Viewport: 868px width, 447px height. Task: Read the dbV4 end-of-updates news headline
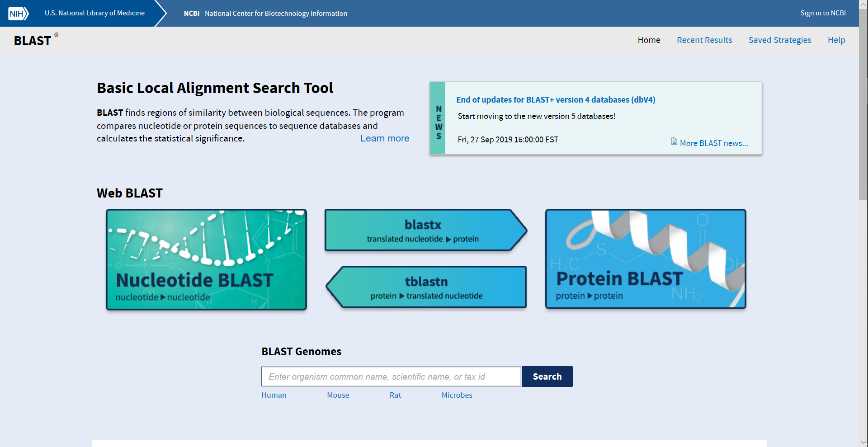point(556,99)
